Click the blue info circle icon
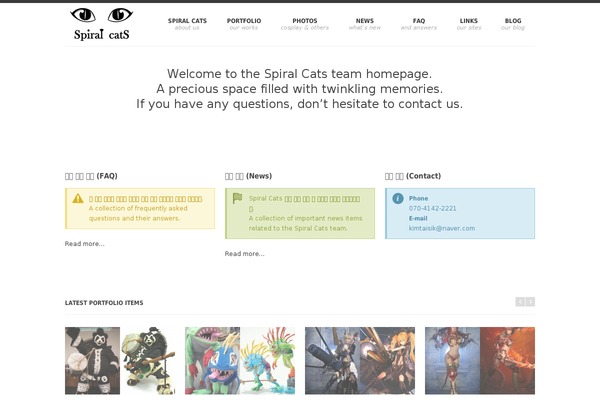 (x=398, y=198)
